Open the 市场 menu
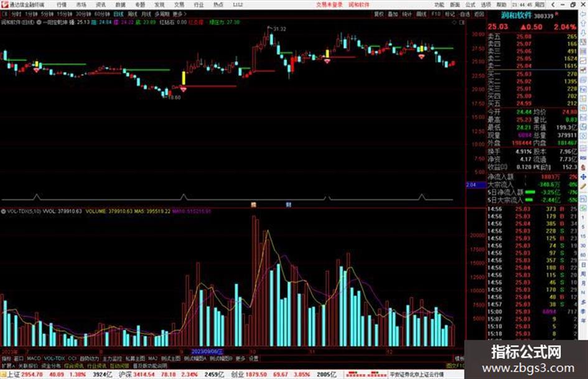The height and width of the screenshot is (379, 588). (81, 4)
